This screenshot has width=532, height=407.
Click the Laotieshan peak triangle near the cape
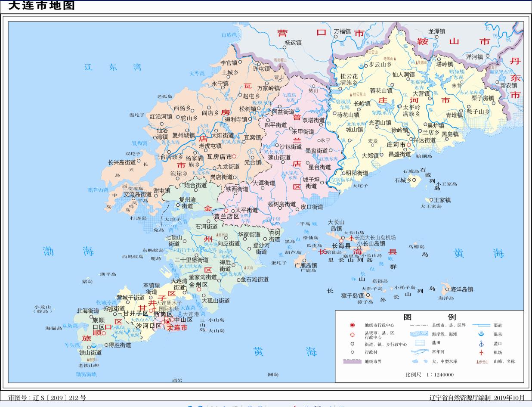click(88, 360)
